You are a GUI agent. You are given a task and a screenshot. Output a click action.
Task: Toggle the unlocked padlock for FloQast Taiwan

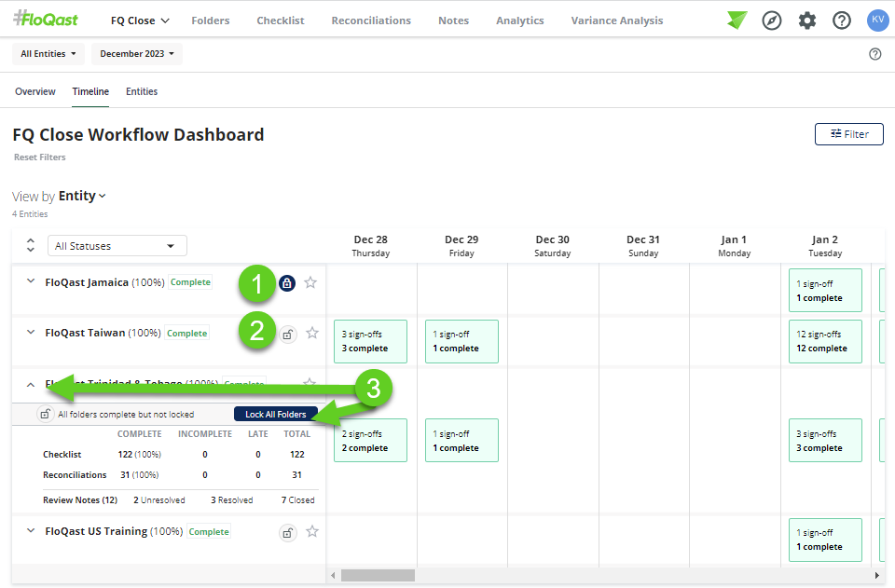(x=288, y=335)
